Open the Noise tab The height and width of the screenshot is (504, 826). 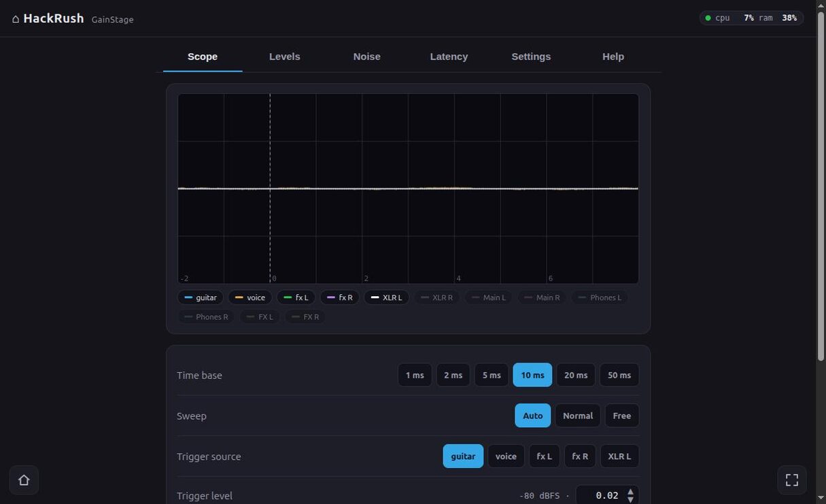[366, 56]
